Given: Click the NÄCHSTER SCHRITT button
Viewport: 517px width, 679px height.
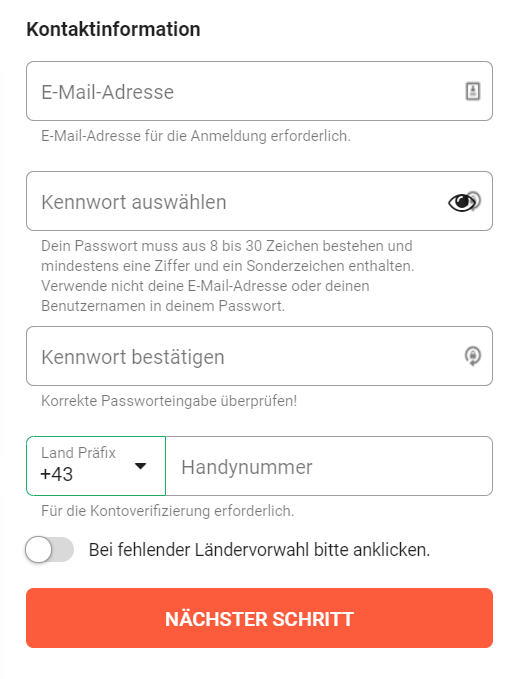Looking at the screenshot, I should coord(259,618).
